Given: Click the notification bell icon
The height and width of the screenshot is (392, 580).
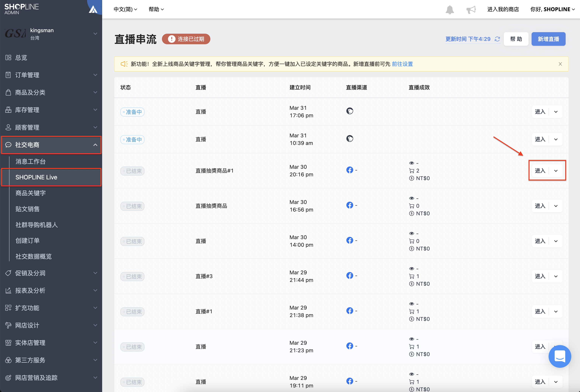Looking at the screenshot, I should click(449, 10).
